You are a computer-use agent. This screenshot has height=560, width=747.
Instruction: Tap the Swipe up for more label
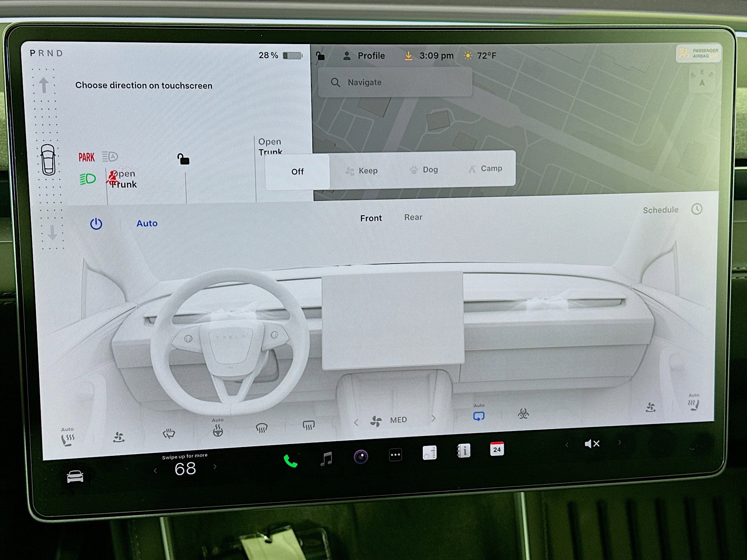coord(185,456)
